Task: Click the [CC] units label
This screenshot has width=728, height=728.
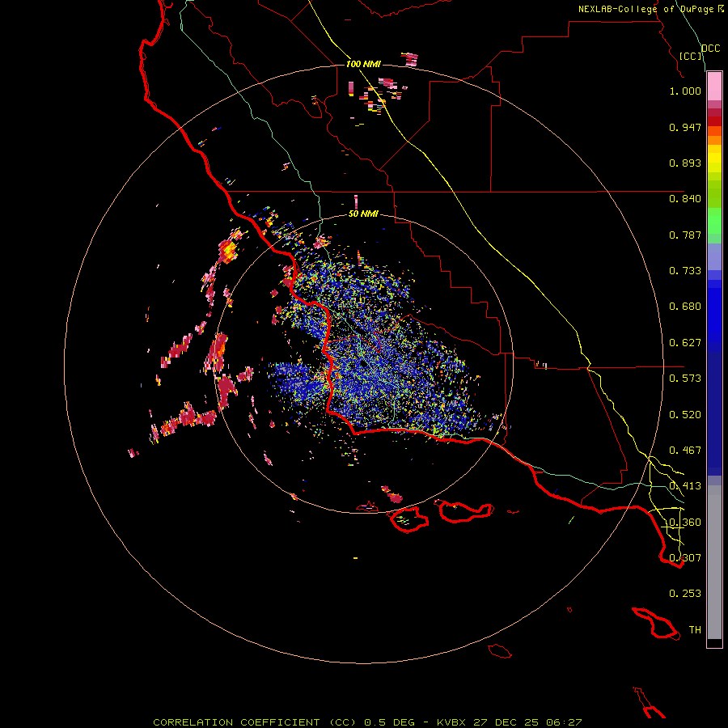Action: point(691,56)
